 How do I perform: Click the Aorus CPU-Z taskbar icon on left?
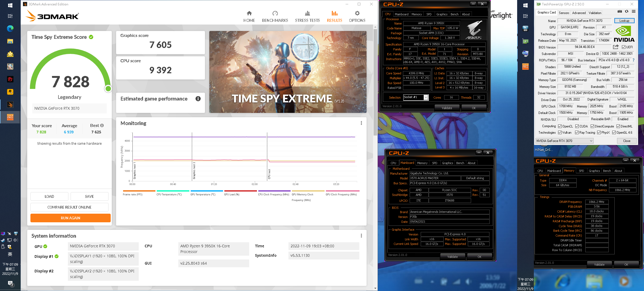[10, 117]
